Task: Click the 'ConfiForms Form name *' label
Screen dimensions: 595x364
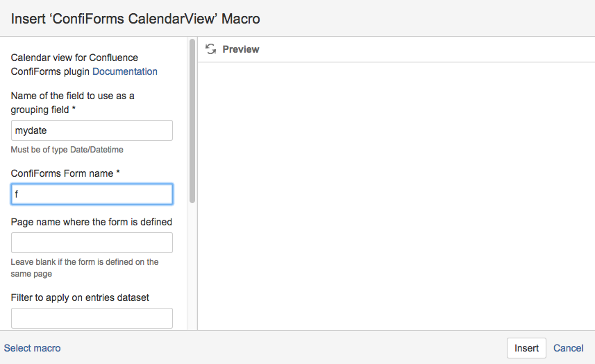Action: pyautogui.click(x=65, y=173)
